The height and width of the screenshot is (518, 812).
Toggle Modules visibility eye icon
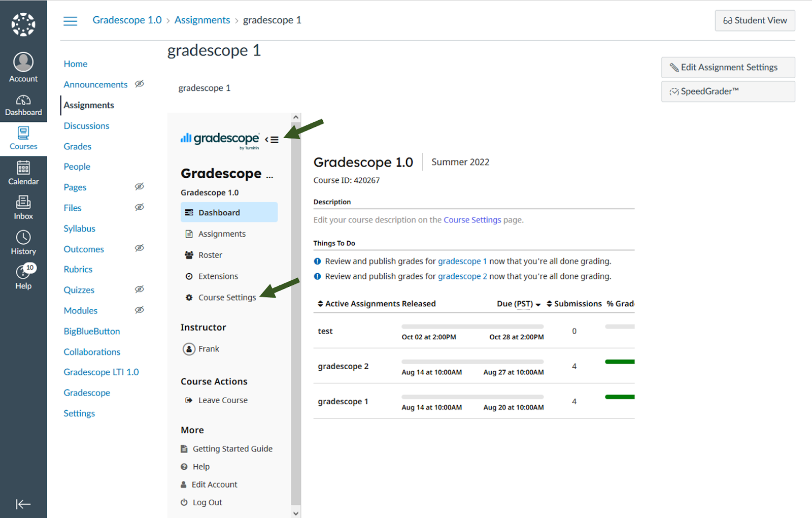click(140, 310)
